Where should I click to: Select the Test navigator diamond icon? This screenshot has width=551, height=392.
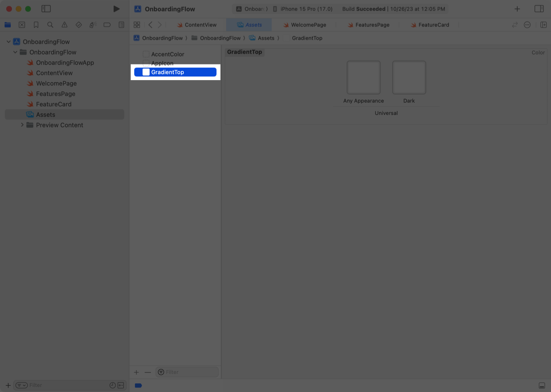coord(79,25)
